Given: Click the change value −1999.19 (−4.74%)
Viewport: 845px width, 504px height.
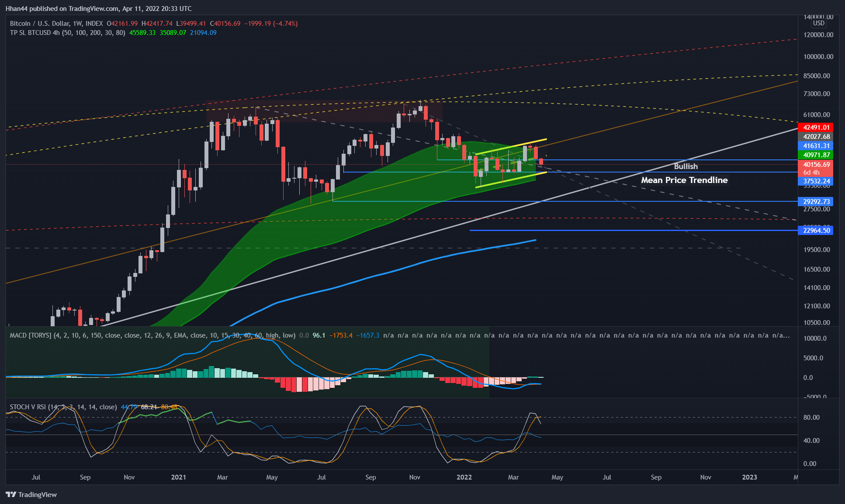Looking at the screenshot, I should tap(271, 24).
